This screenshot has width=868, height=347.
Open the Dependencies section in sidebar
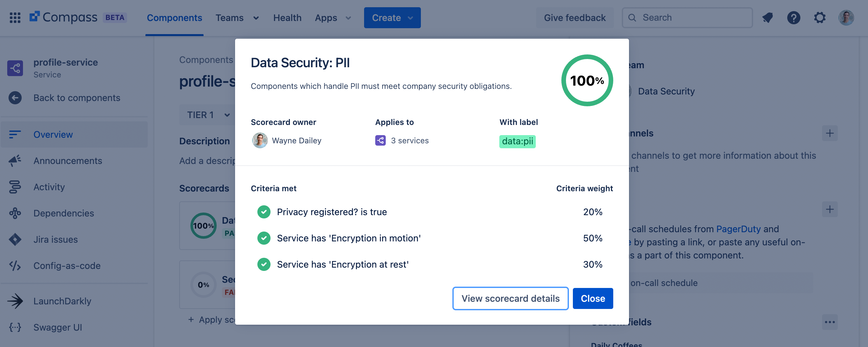point(15,213)
